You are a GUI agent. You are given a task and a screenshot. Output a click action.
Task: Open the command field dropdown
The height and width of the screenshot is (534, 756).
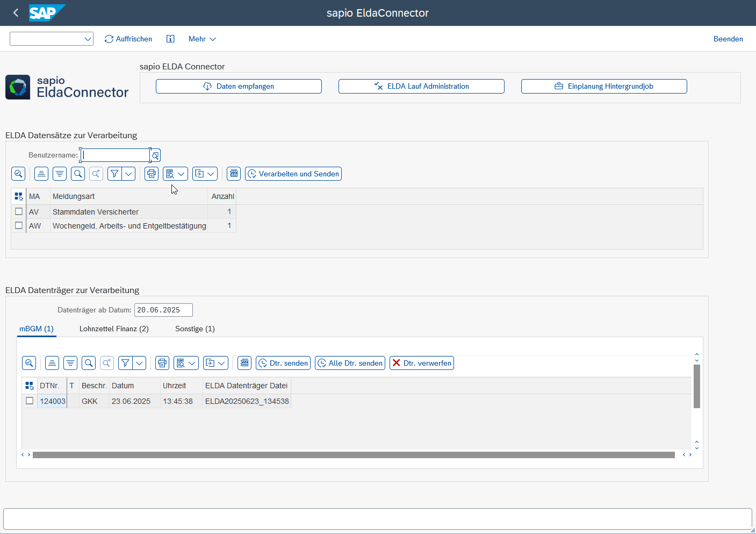pyautogui.click(x=88, y=39)
